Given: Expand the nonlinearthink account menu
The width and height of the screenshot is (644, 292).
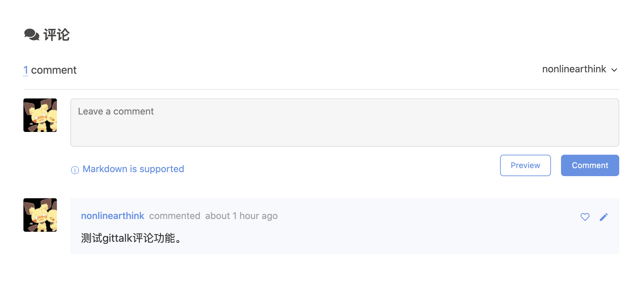Looking at the screenshot, I should point(580,69).
